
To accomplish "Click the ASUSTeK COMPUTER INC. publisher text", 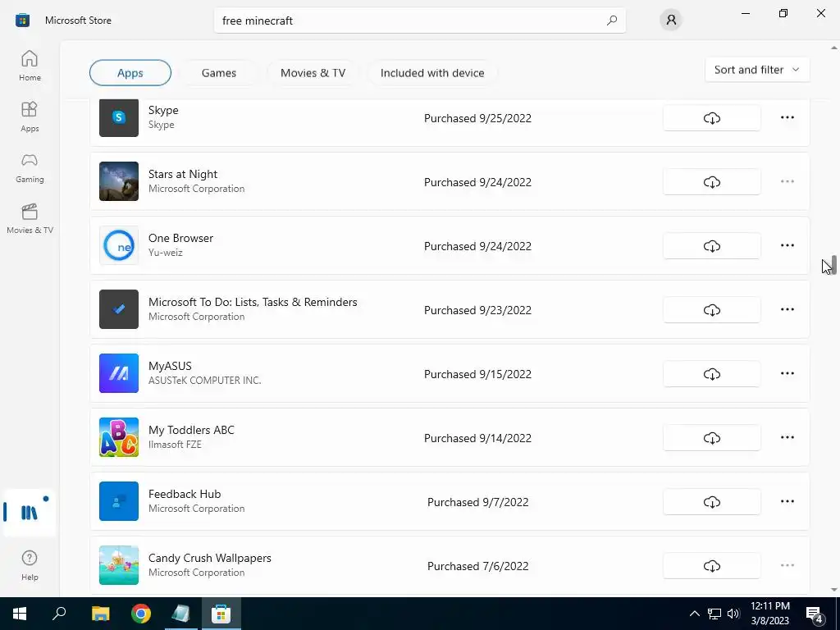I will 204,381.
